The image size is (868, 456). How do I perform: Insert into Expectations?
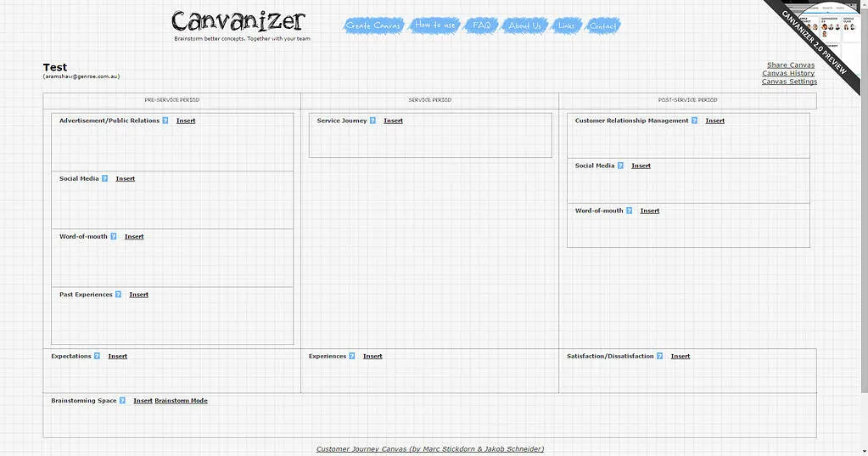(x=118, y=357)
